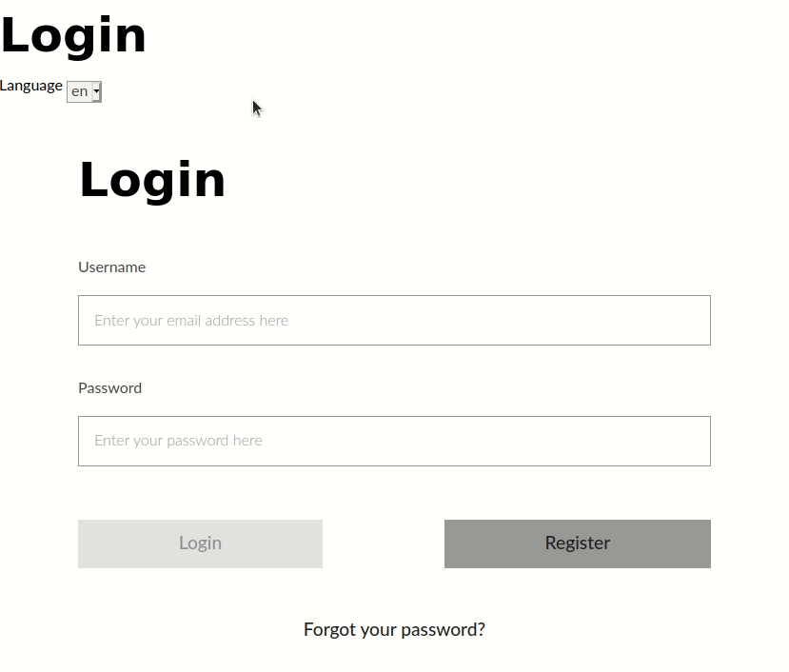Click the Register button
789x672 pixels.
pyautogui.click(x=577, y=544)
